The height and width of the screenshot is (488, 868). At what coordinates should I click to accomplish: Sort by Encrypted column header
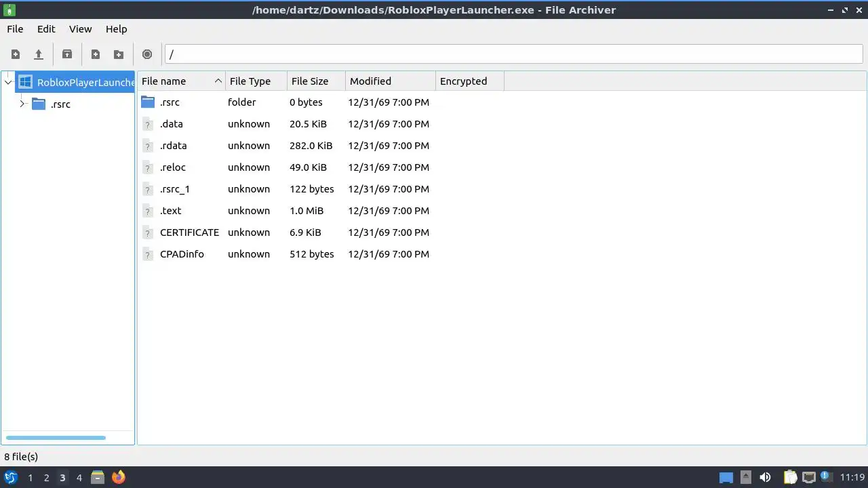pos(469,81)
